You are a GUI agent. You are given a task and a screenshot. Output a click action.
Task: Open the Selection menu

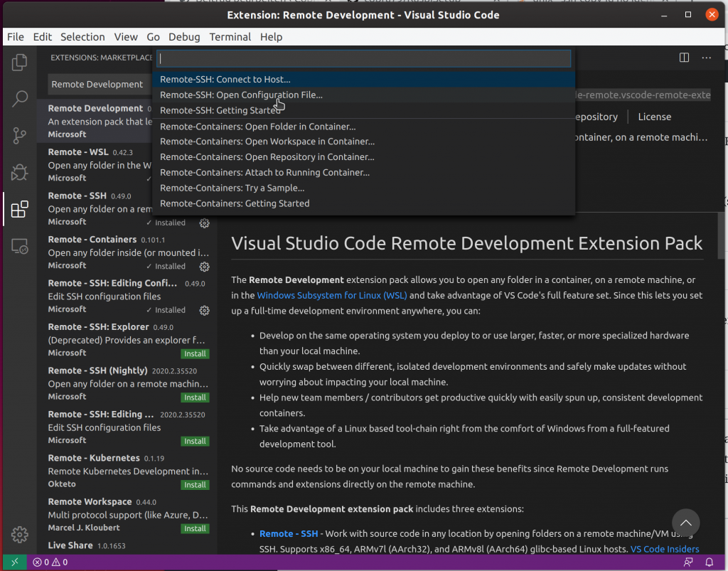82,37
